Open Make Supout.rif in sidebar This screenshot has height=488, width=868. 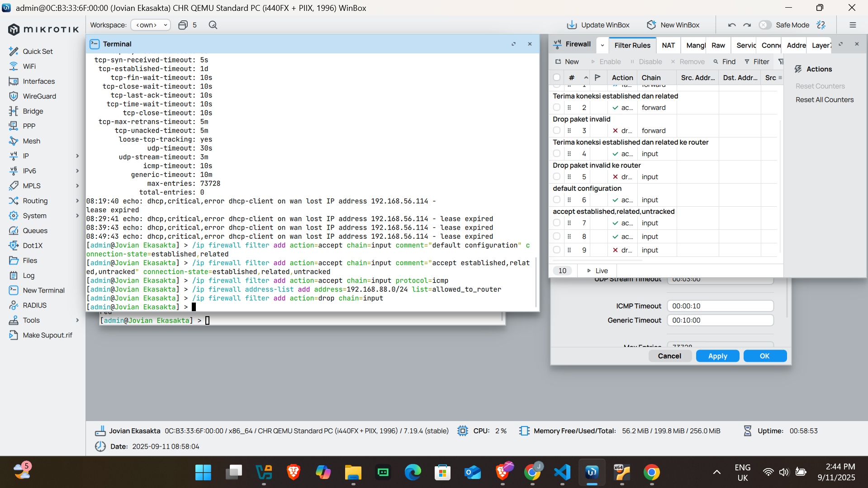click(x=47, y=335)
